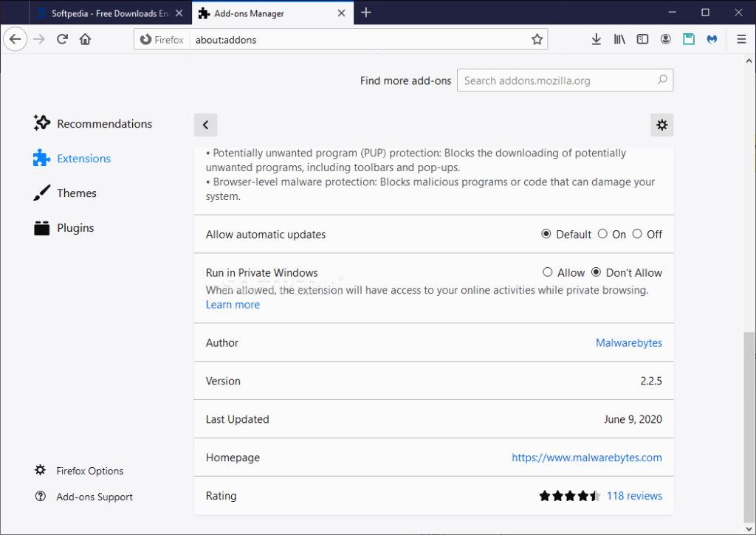Close the Add-ons Manager tab
This screenshot has height=535, width=756.
(x=341, y=13)
